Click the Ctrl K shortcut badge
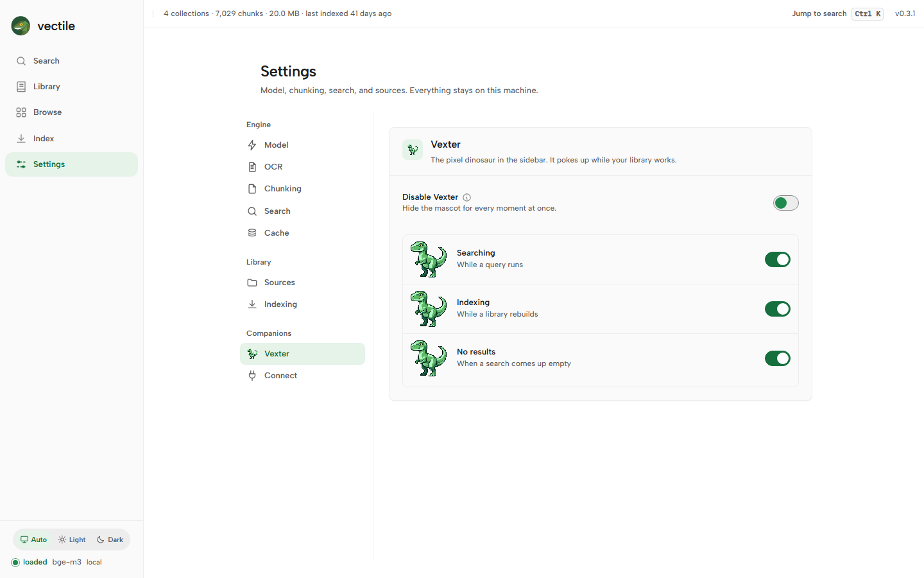This screenshot has height=578, width=924. [868, 13]
